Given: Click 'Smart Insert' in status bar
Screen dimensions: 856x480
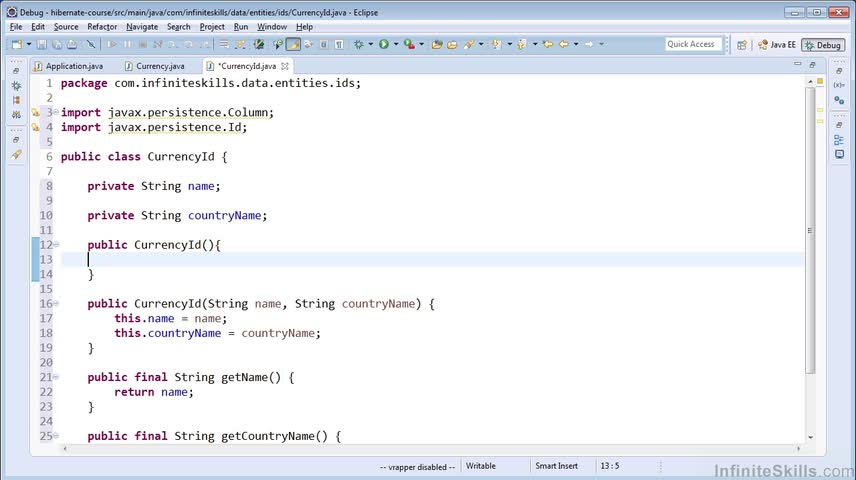Looking at the screenshot, I should 556,466.
